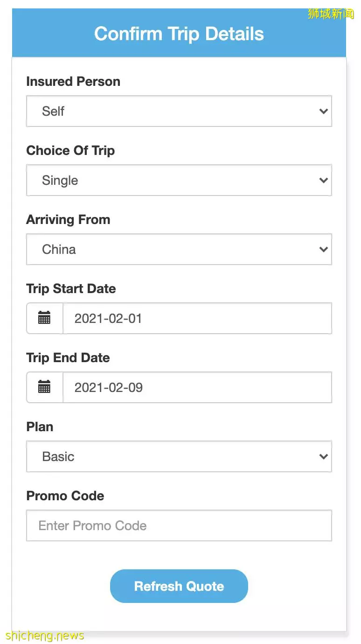Click the Arriving From label
This screenshot has height=644, width=361.
tap(68, 219)
